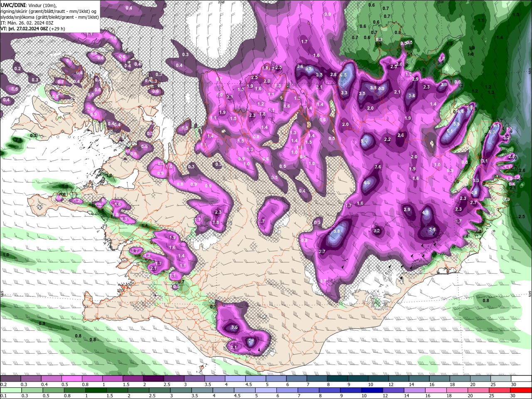
Task: Click the 'VT: þri. 27.02.2024 08Z' valid time
Action: coord(24,29)
